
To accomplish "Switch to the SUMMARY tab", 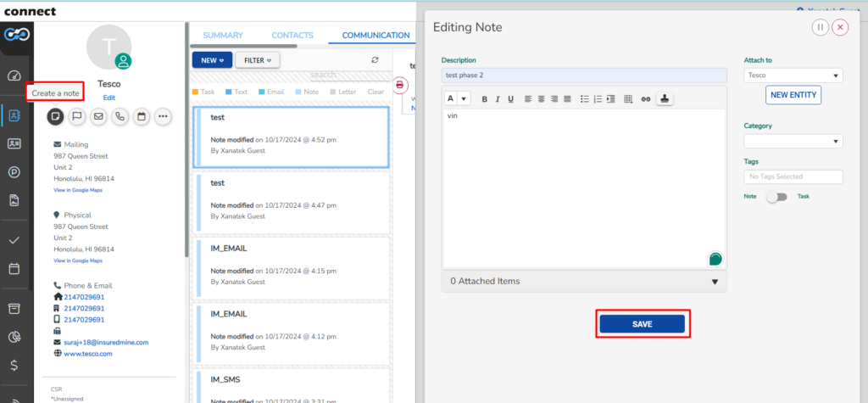I will pos(223,35).
